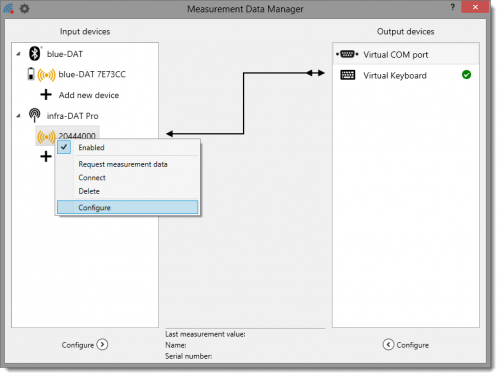Click the serial port icon of Virtual COM port
The image size is (500, 377).
click(x=347, y=54)
